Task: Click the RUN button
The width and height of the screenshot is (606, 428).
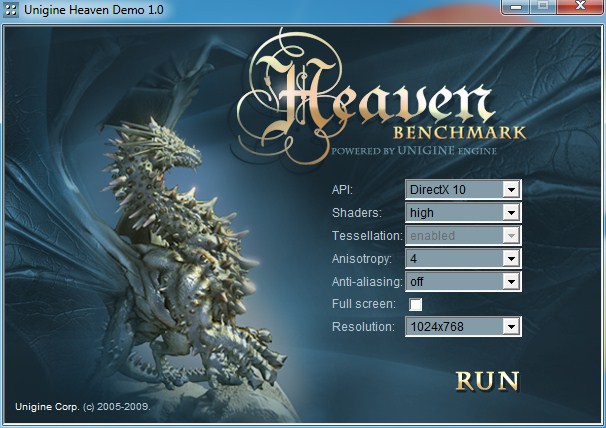Action: coord(487,381)
